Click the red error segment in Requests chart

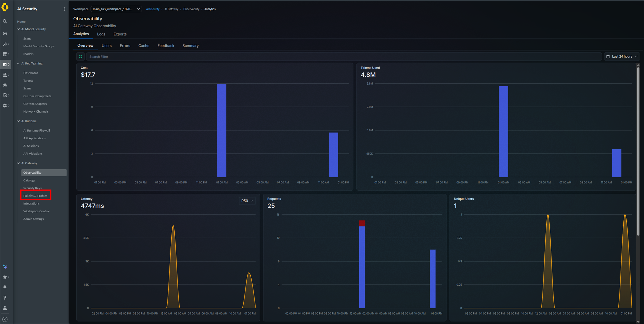click(x=362, y=223)
